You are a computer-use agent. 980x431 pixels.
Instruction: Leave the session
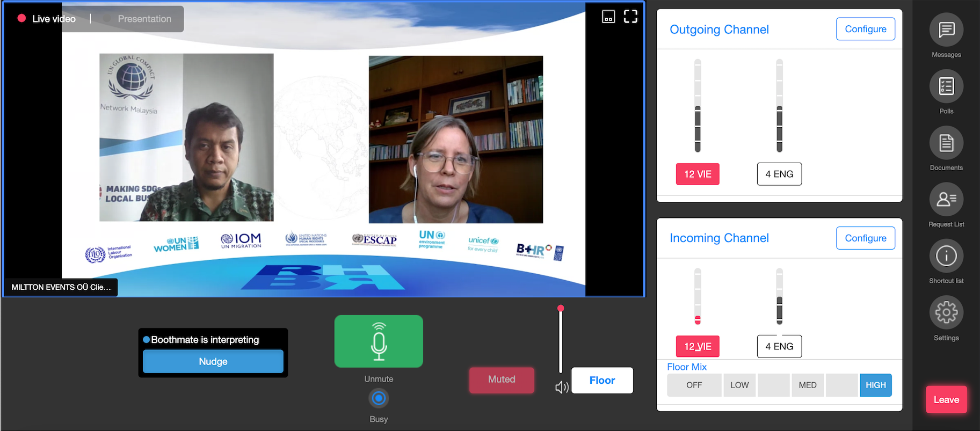coord(946,400)
